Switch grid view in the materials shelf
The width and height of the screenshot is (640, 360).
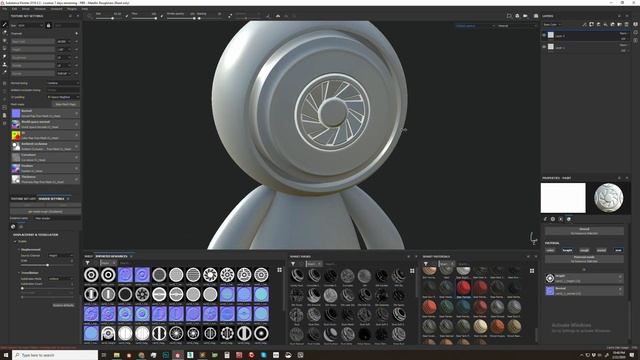532,271
